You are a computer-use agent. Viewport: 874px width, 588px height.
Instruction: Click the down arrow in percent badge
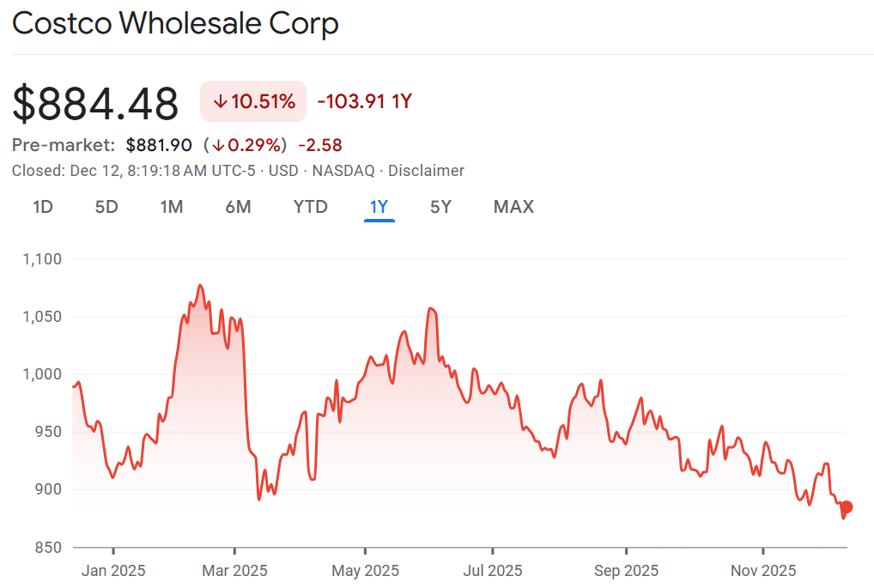tap(221, 102)
